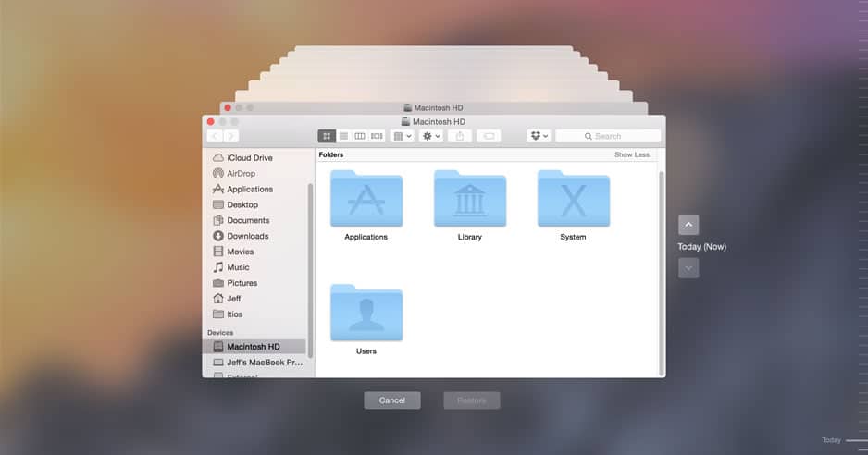Image resolution: width=868 pixels, height=455 pixels.
Task: Click the Cancel button
Action: pos(392,400)
